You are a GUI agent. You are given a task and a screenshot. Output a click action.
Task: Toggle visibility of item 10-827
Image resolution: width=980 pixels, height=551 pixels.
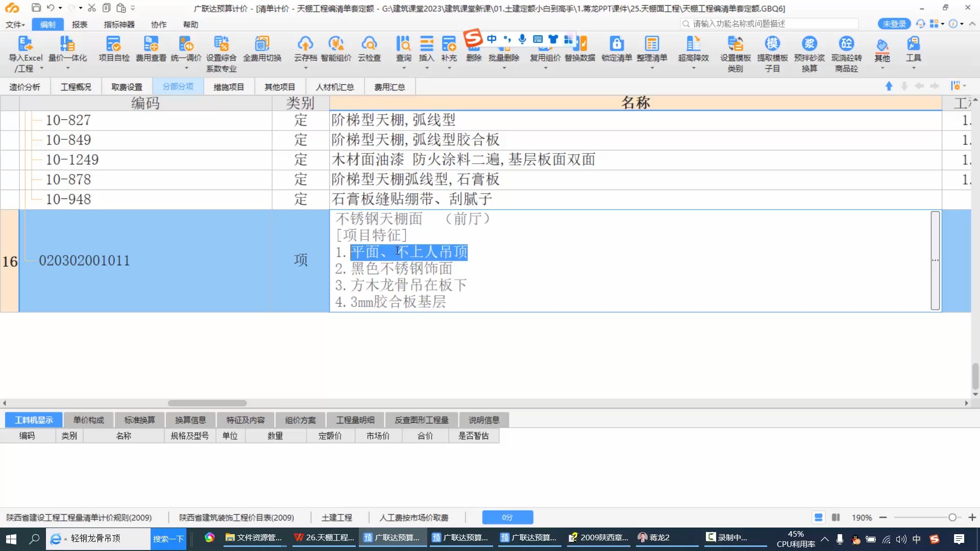tap(36, 120)
